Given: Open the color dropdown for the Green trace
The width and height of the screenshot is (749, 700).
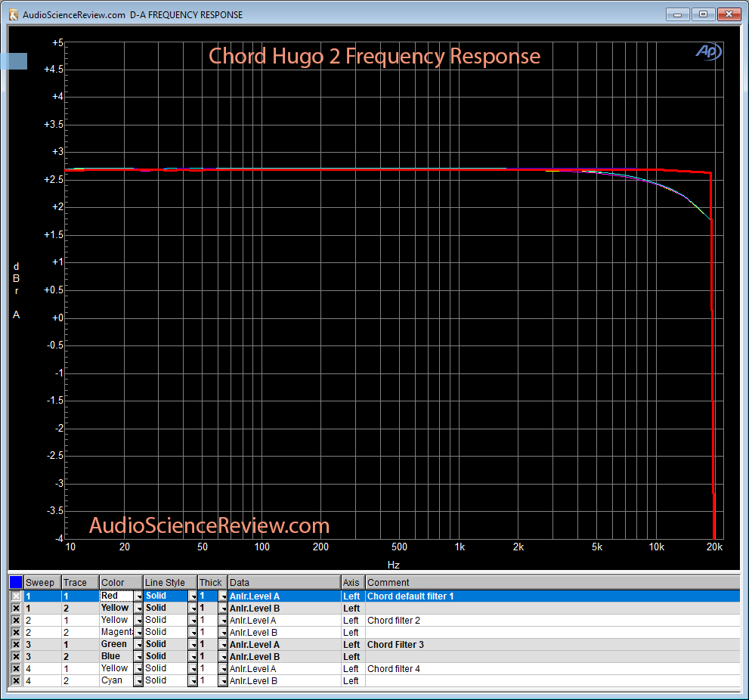Looking at the screenshot, I should [138, 645].
